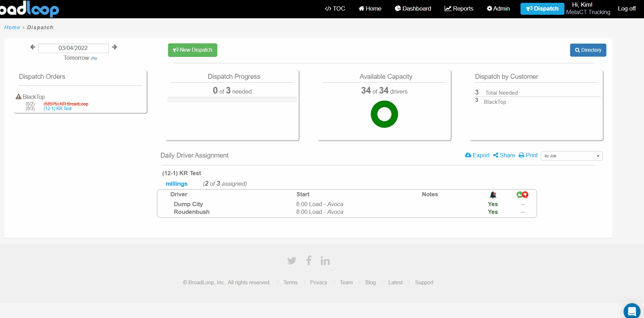Click the green capacity donut chart
Image resolution: width=644 pixels, height=318 pixels.
384,114
